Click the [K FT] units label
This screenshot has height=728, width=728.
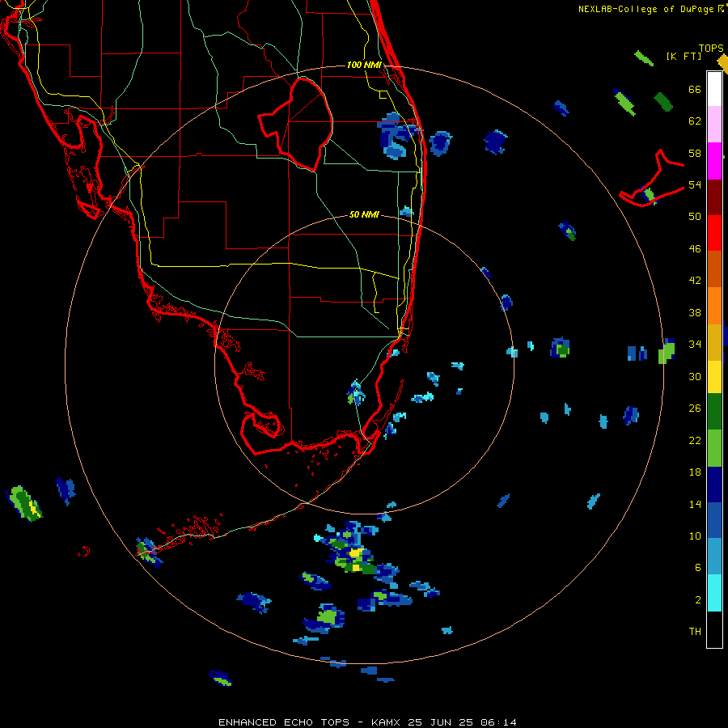tap(684, 56)
